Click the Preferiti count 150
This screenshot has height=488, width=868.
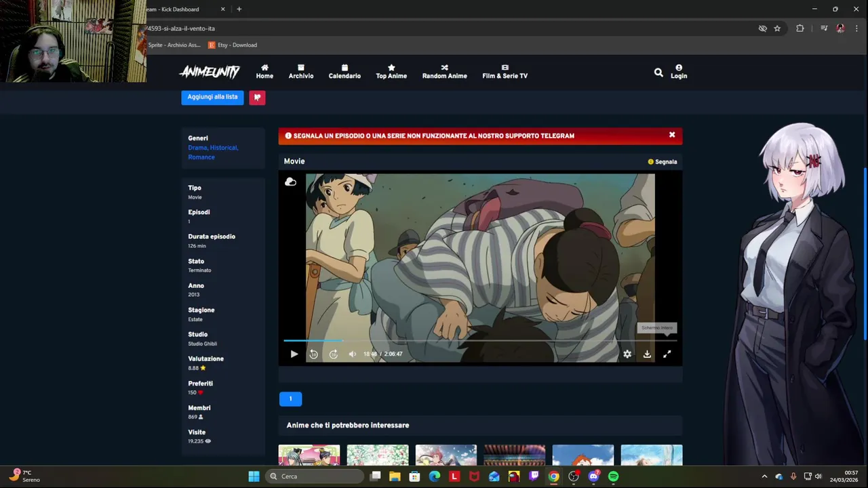[192, 392]
